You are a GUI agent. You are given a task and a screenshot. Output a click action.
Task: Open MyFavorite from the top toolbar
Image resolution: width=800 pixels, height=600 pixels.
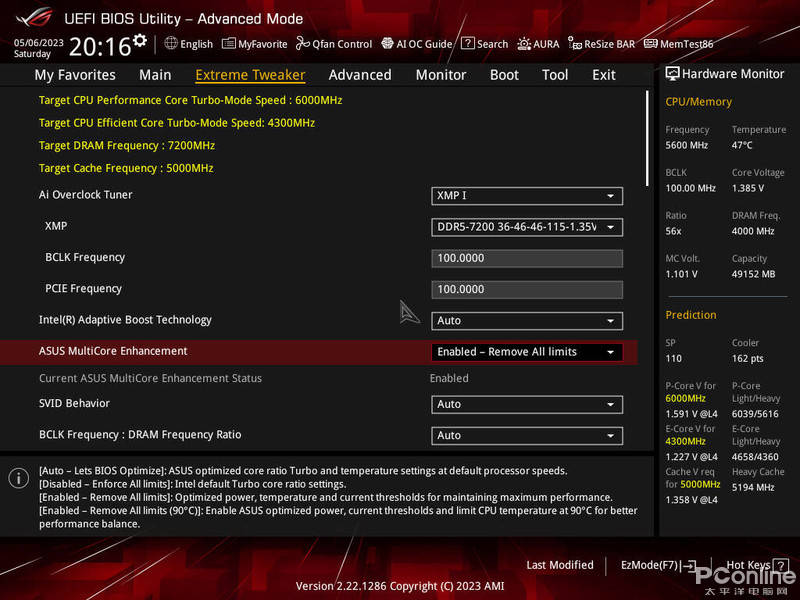pos(255,44)
